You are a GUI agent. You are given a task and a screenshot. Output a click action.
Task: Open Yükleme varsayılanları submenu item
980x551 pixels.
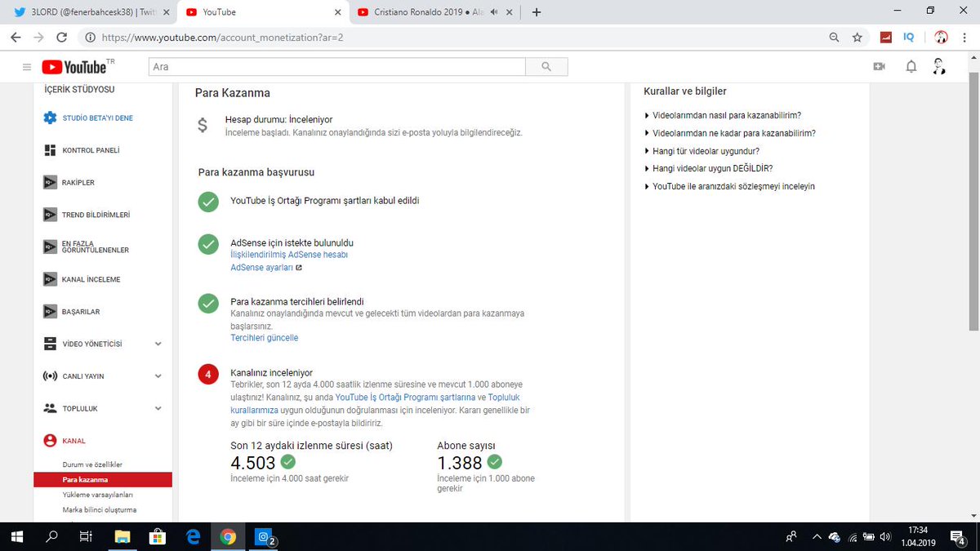pyautogui.click(x=98, y=495)
